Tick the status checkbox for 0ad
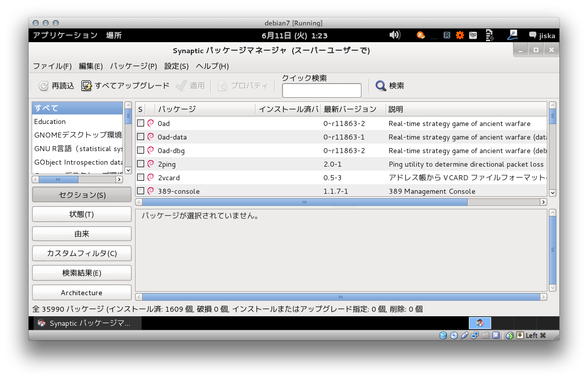Screen dimensions: 588x380 pos(141,123)
